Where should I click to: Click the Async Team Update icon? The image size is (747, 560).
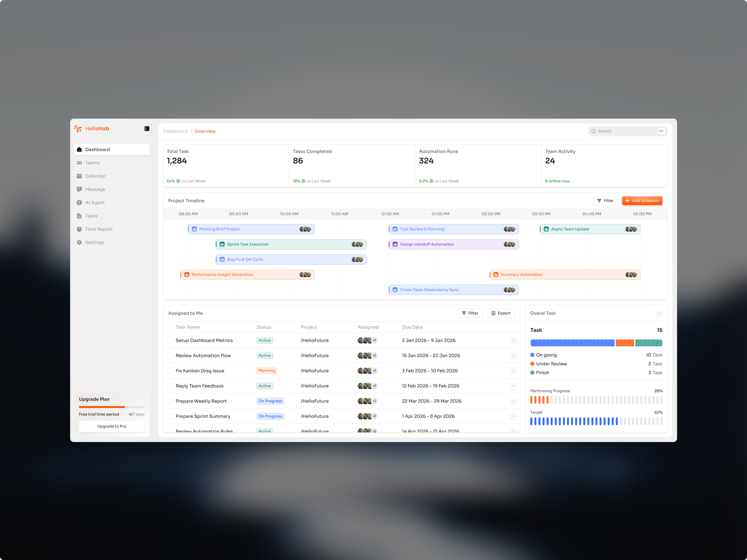(x=546, y=229)
